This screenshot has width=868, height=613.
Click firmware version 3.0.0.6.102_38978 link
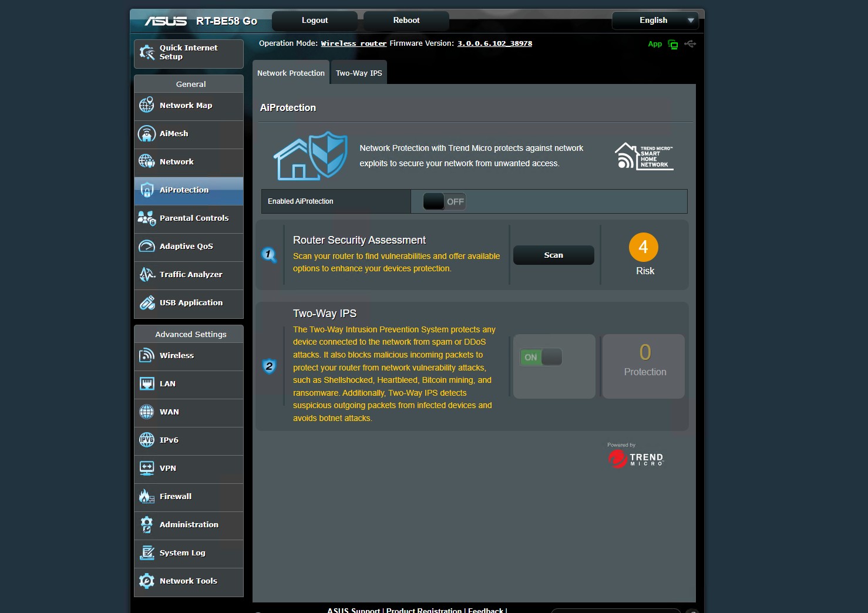494,43
